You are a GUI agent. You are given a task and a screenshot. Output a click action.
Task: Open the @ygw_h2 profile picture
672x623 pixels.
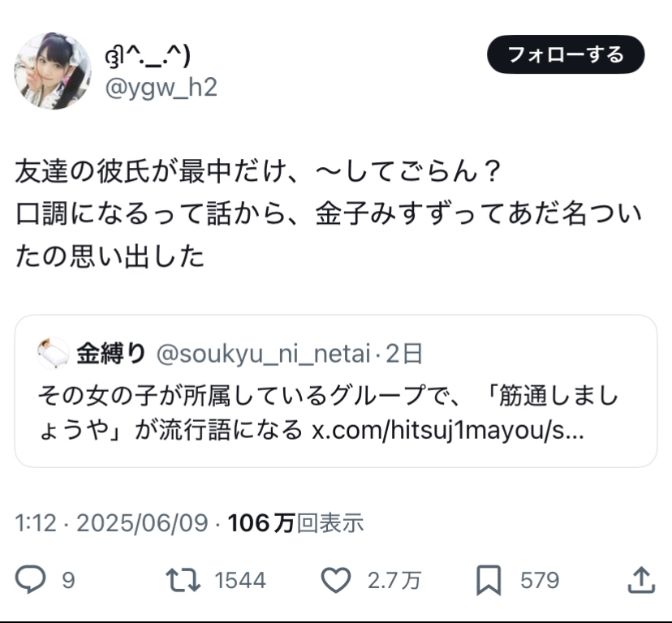[x=53, y=71]
